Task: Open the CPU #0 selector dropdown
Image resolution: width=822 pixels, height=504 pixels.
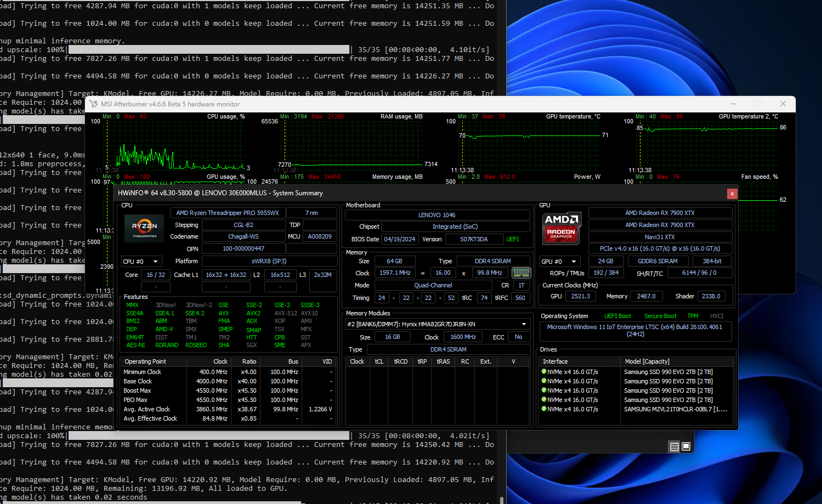Action: pos(141,262)
